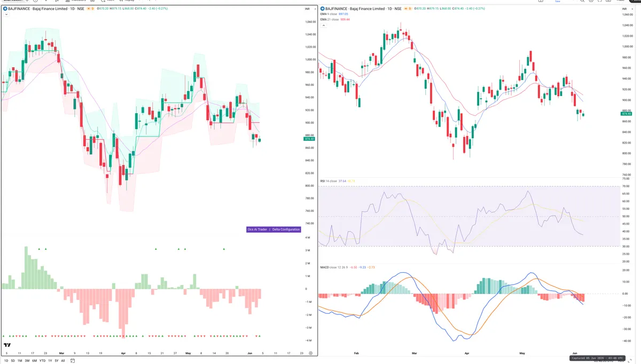Viewport: 641px width, 364px height.
Task: Click RSI value 37.64 in legend
Action: point(342,181)
